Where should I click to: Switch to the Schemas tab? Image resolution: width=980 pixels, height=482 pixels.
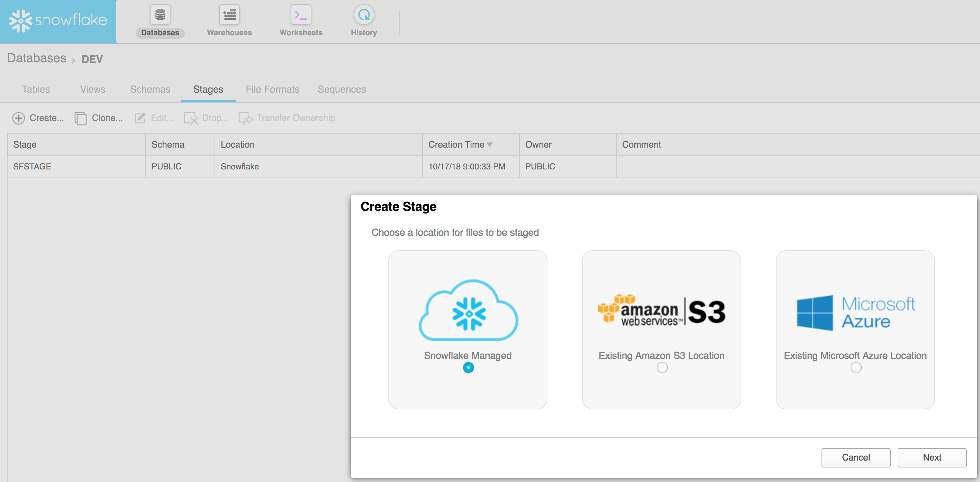[x=150, y=89]
